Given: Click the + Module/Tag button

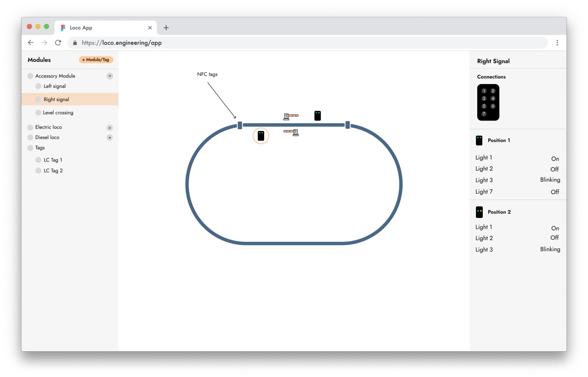Looking at the screenshot, I should (x=96, y=60).
